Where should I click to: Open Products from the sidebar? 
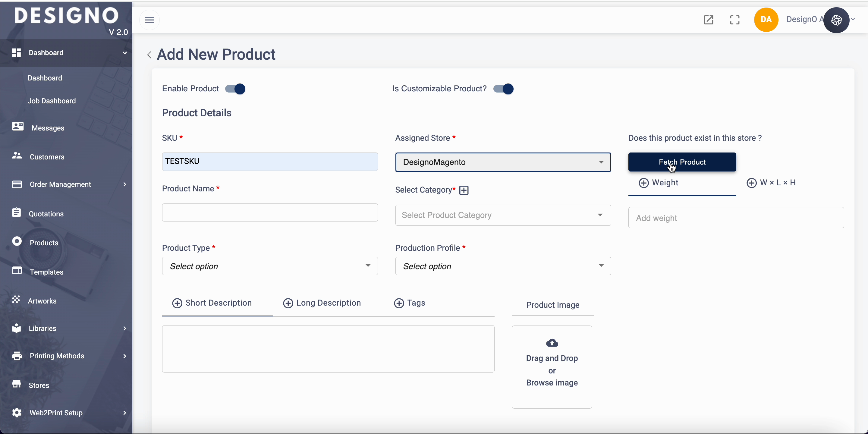(x=44, y=243)
